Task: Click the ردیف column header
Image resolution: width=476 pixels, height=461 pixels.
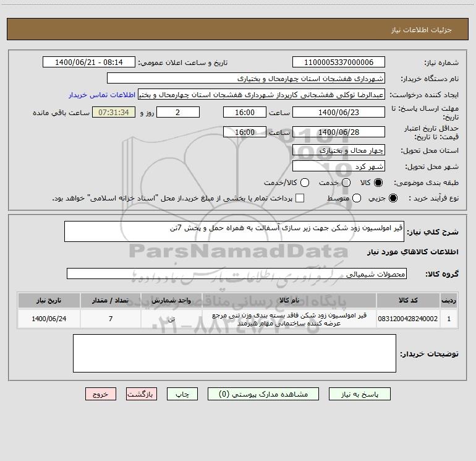Action: 449,300
